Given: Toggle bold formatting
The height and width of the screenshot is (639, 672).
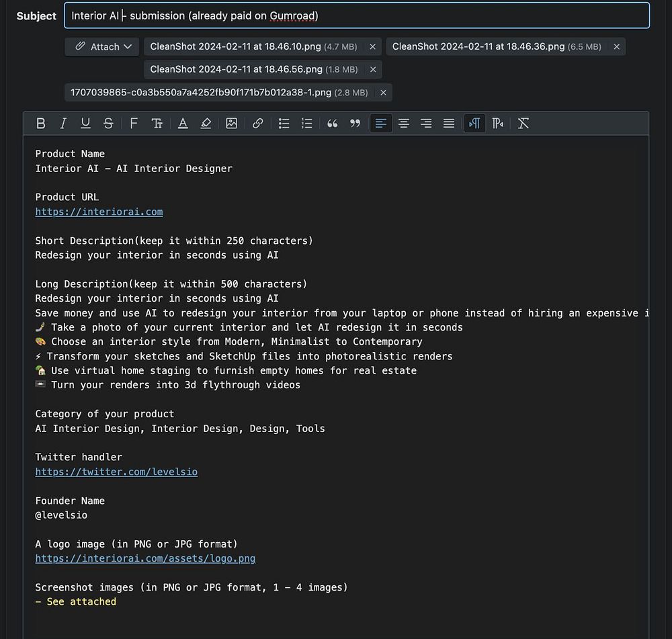Looking at the screenshot, I should (41, 124).
